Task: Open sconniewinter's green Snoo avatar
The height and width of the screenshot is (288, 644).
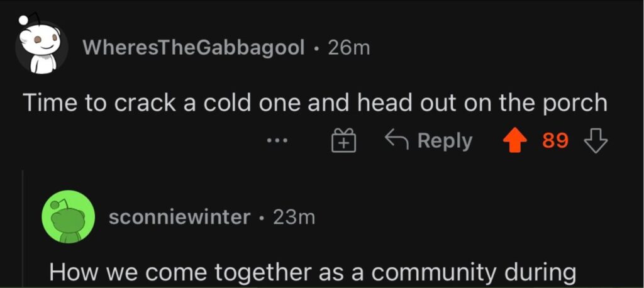Action: tap(69, 216)
